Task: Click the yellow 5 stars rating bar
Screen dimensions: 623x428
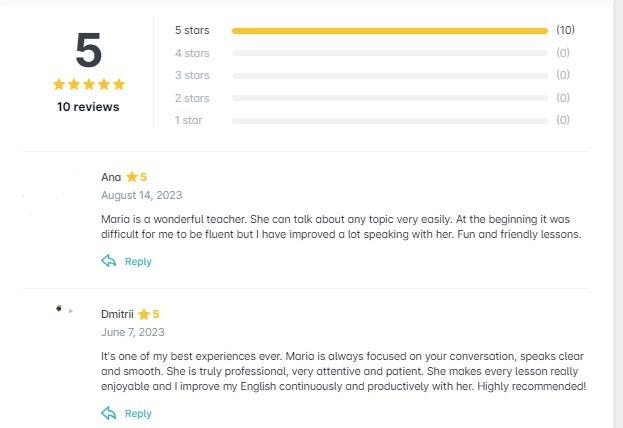Action: [389, 31]
